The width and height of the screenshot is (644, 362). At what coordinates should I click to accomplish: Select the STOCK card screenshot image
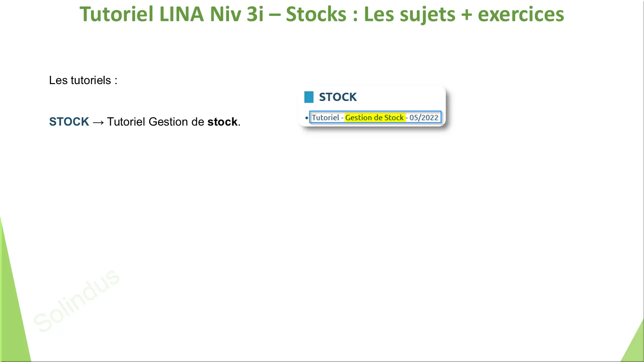(373, 106)
